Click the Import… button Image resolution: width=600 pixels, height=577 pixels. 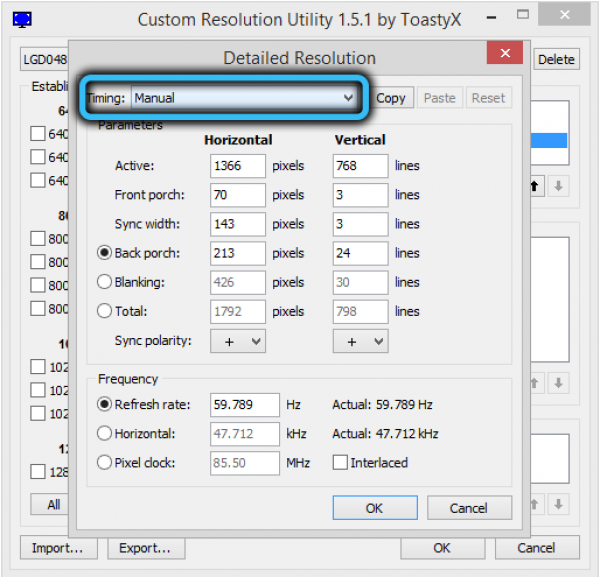[59, 548]
